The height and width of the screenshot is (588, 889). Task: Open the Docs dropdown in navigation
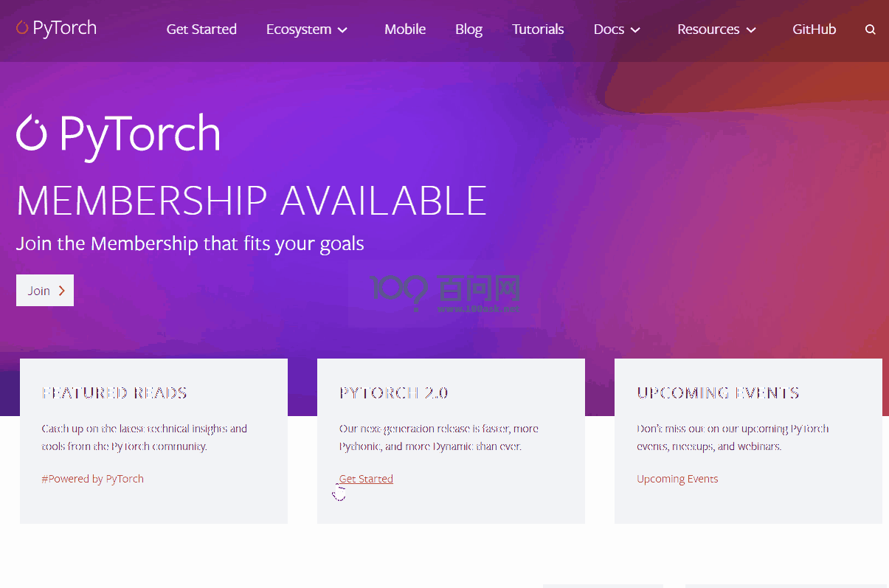point(616,30)
